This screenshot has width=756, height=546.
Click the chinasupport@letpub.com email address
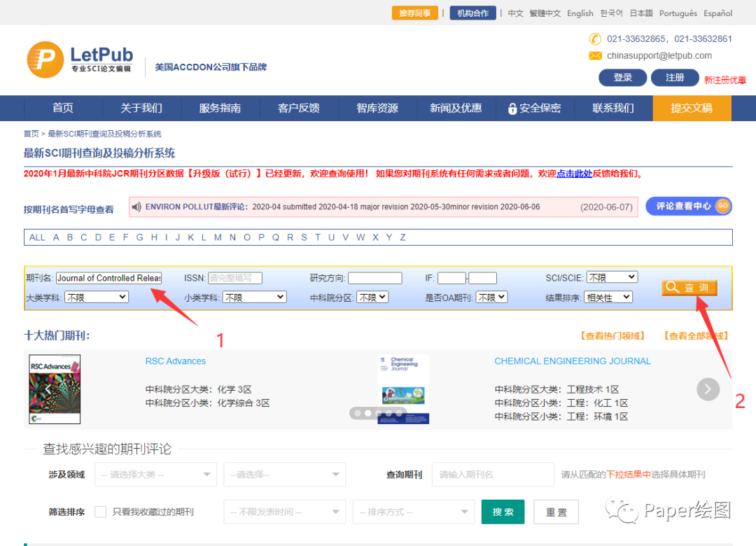659,56
